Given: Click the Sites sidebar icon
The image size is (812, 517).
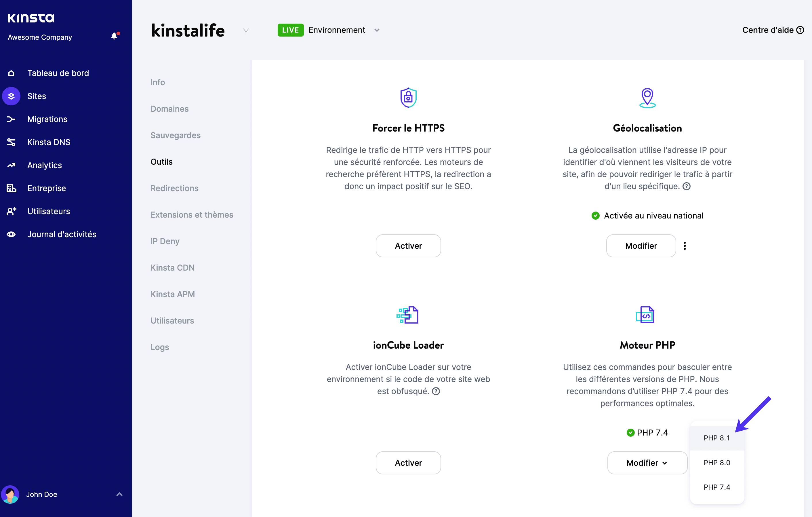Looking at the screenshot, I should [x=11, y=96].
